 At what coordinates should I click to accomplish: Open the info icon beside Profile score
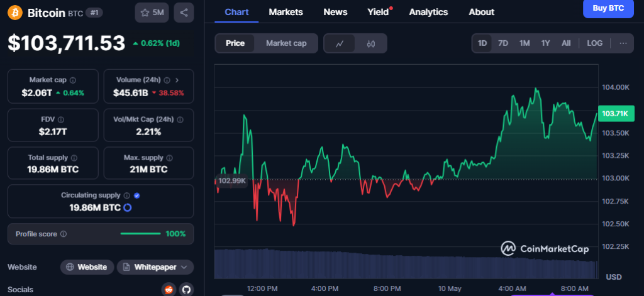(x=64, y=234)
